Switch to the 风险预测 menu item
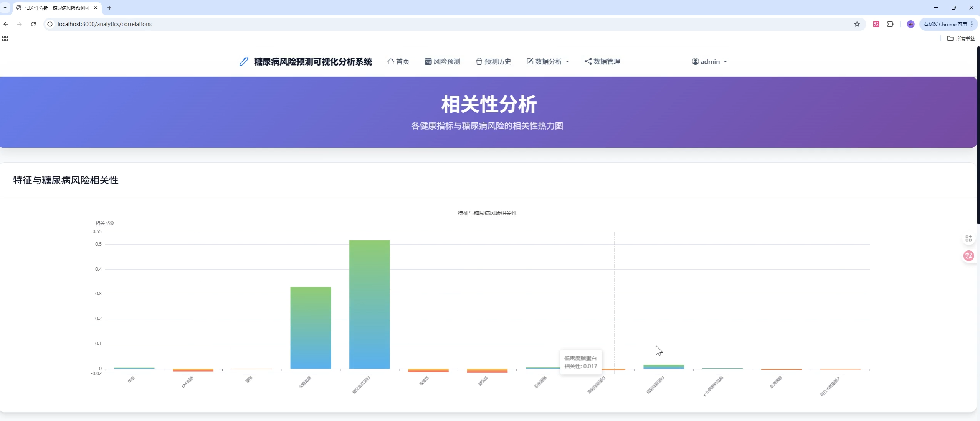 click(446, 61)
